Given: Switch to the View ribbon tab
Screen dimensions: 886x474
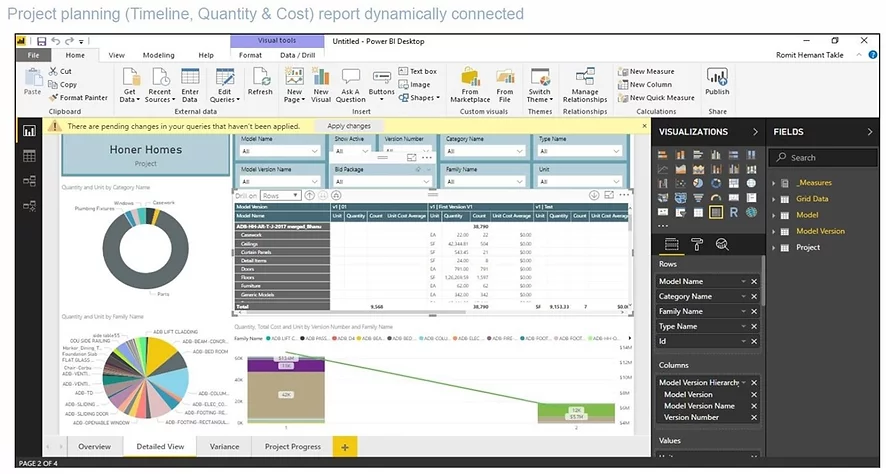Looking at the screenshot, I should point(116,55).
